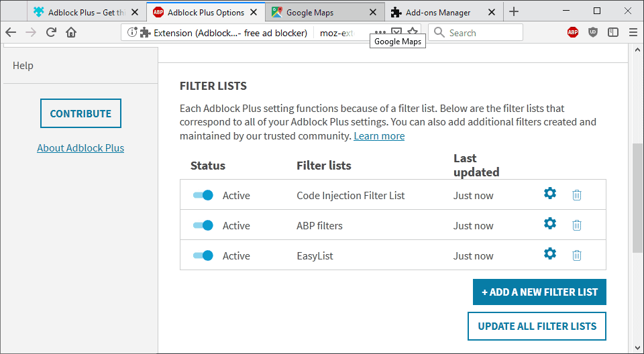Open settings gear for ABP filters

pyautogui.click(x=550, y=223)
